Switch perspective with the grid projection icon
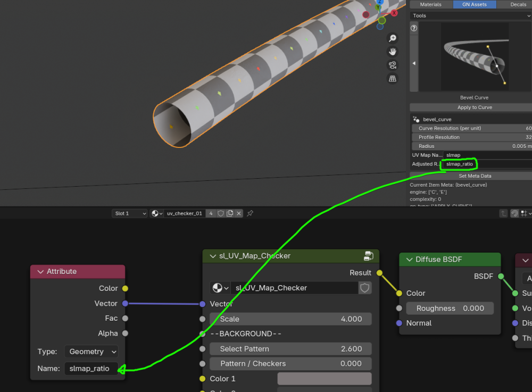 (393, 78)
